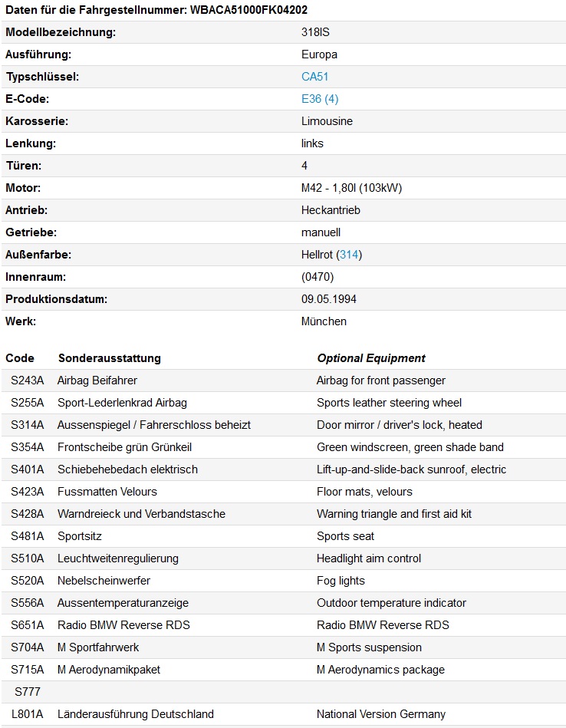Click the E36 (4) E-Code link

coord(320,99)
